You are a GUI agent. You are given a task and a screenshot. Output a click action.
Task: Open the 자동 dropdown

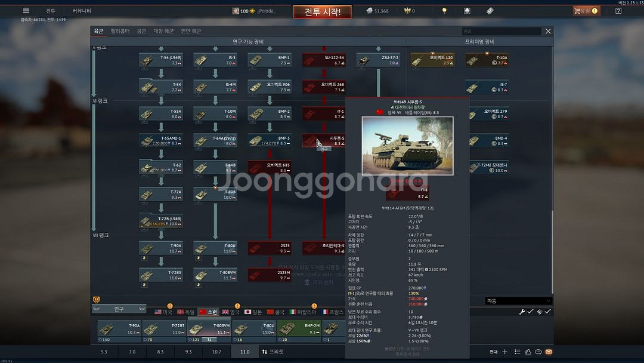(518, 301)
